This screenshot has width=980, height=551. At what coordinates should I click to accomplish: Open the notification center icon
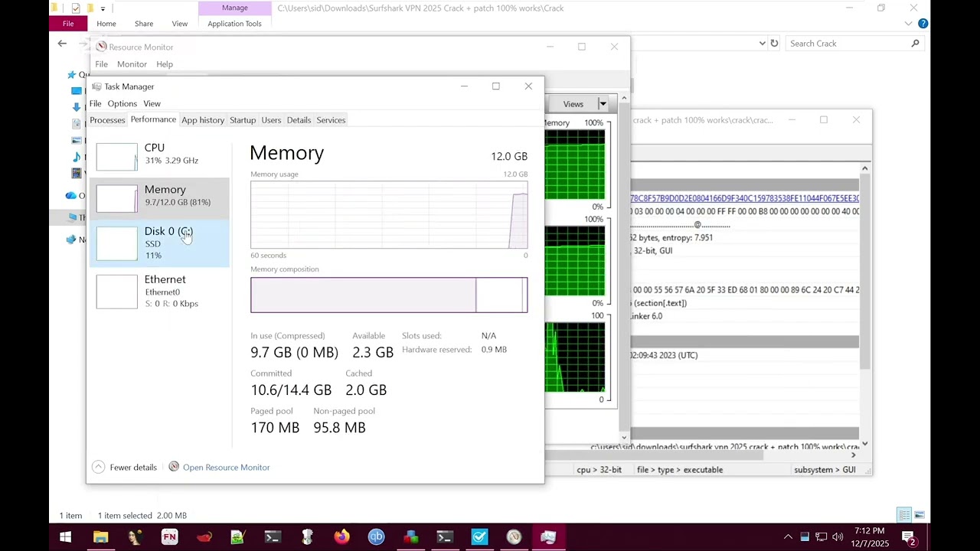[908, 537]
